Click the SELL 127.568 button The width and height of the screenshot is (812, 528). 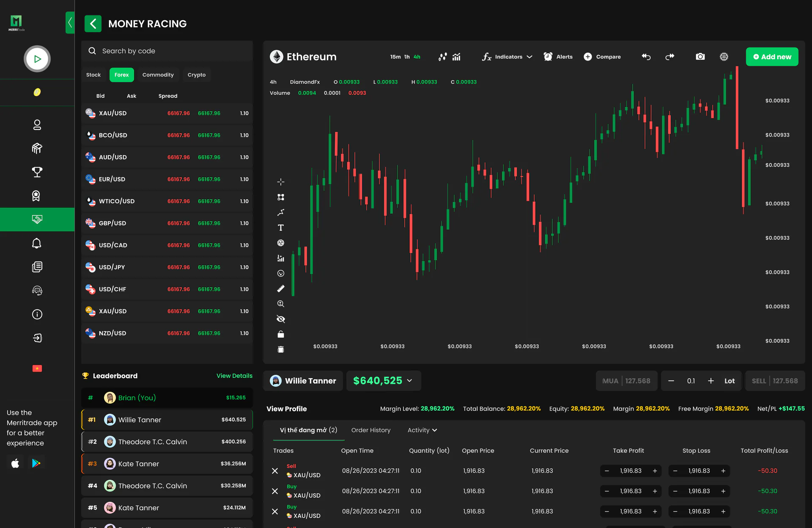tap(775, 381)
